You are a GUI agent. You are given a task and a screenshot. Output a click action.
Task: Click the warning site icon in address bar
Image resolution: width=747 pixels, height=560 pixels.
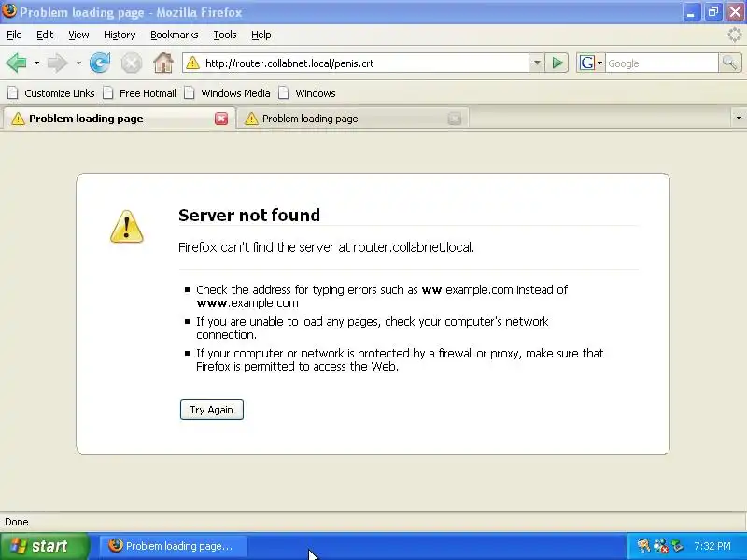192,63
